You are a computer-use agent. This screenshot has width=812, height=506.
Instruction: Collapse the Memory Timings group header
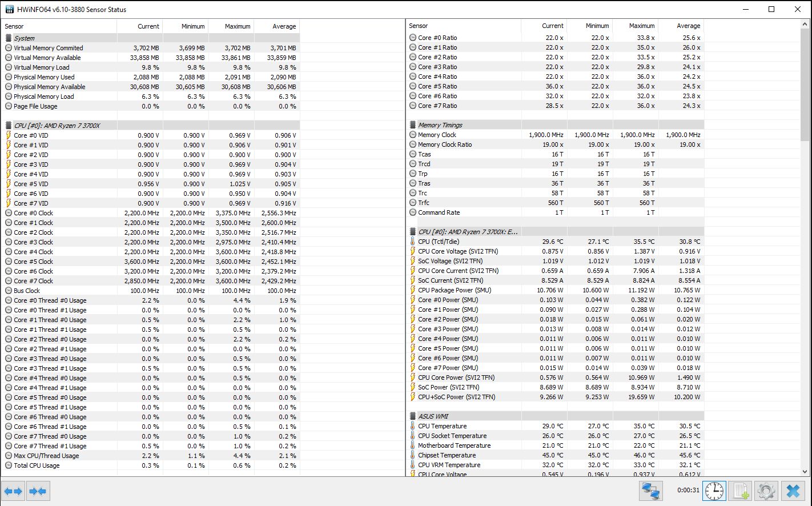click(440, 125)
